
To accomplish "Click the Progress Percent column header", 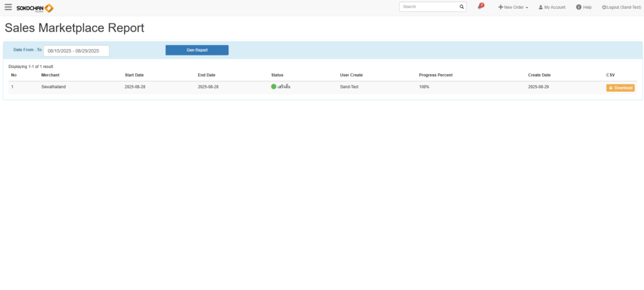I will point(435,75).
